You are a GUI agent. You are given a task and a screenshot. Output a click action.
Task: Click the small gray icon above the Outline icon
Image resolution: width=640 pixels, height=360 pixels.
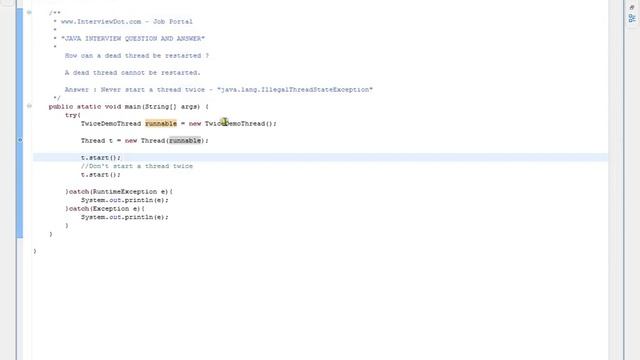(x=632, y=7)
